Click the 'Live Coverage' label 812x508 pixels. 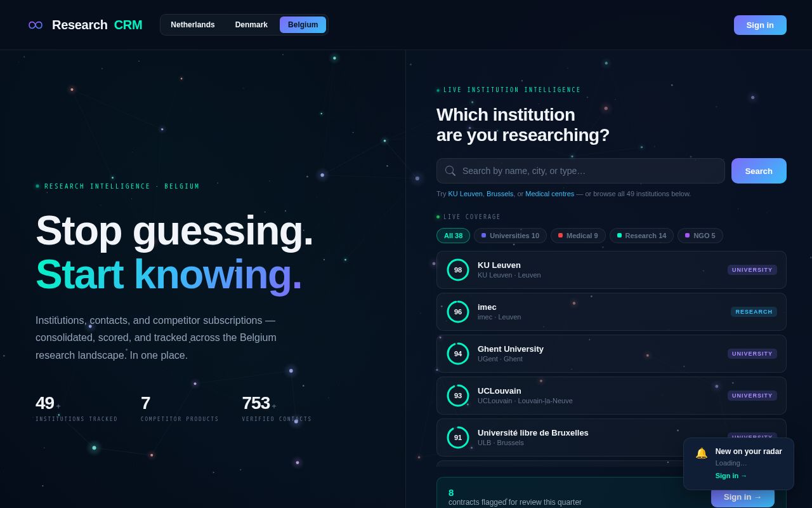pos(472,217)
